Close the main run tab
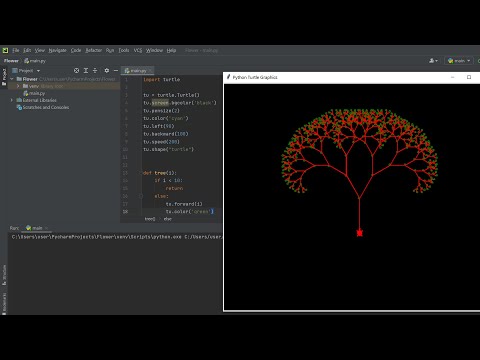 tap(46, 228)
